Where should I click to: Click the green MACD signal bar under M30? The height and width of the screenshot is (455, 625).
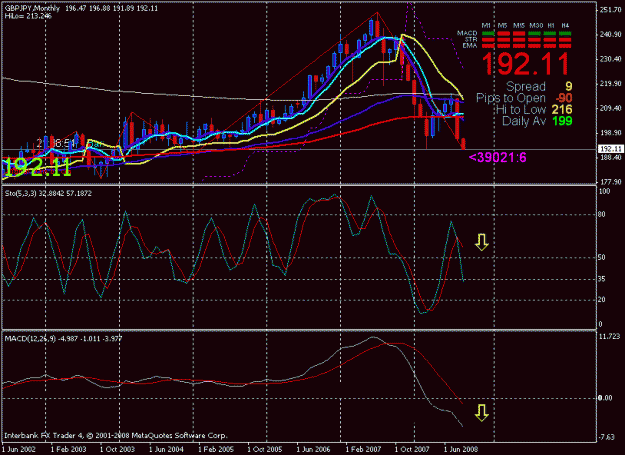535,34
